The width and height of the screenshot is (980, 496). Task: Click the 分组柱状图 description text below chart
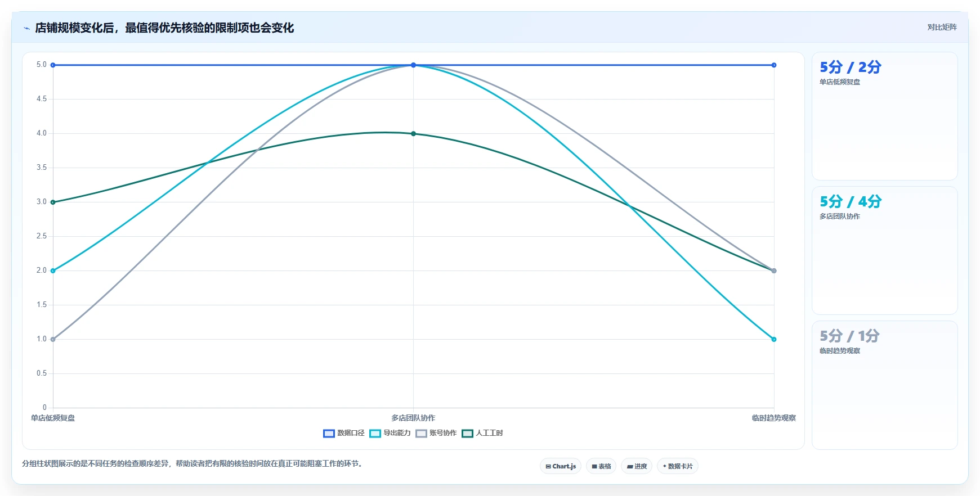point(194,464)
